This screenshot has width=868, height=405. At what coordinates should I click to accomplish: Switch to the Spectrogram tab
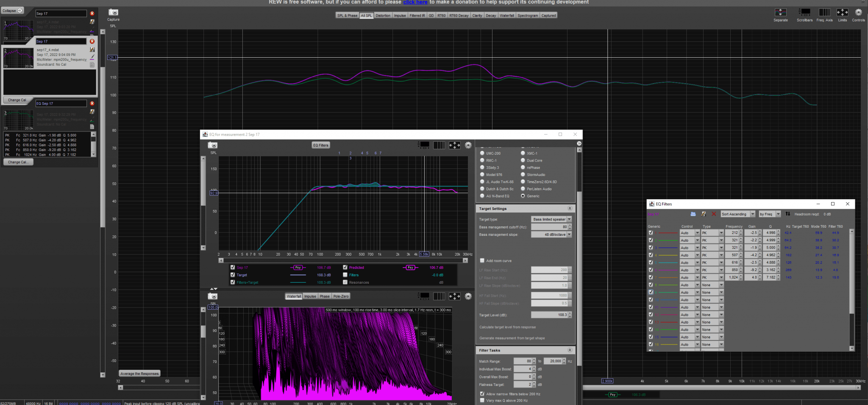coord(528,16)
